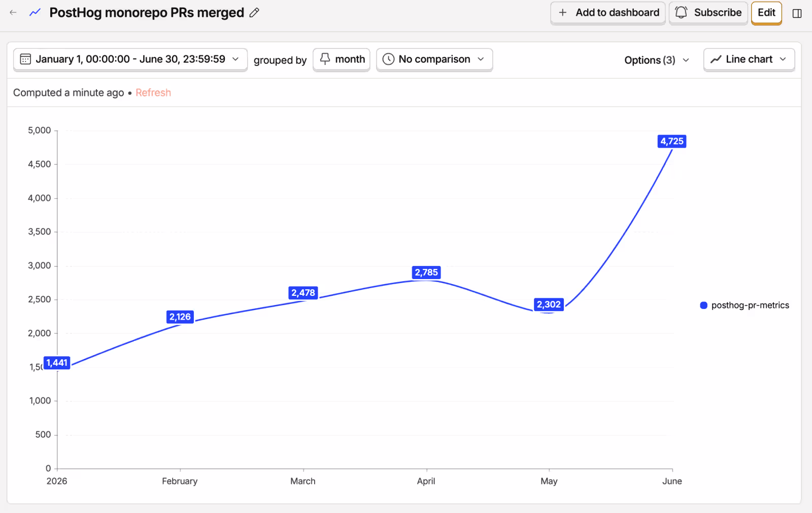The width and height of the screenshot is (812, 513).
Task: Click the pencil icon to rename insight
Action: pos(255,13)
